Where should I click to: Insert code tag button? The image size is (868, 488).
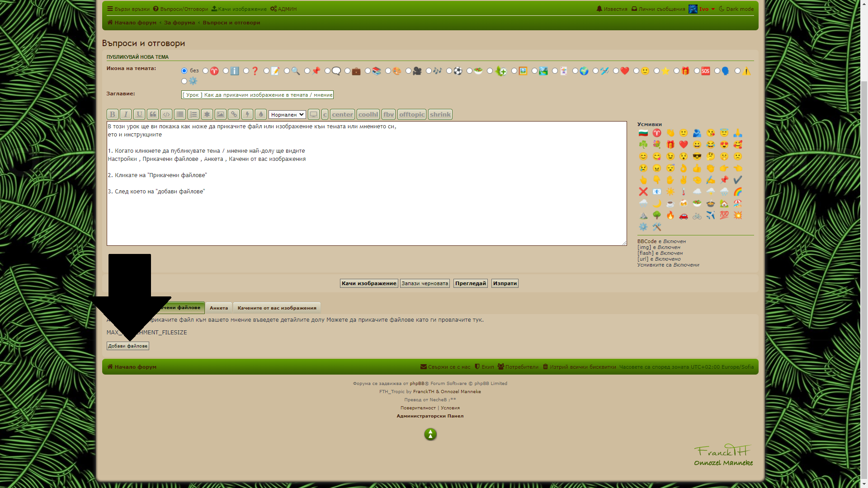coord(166,114)
